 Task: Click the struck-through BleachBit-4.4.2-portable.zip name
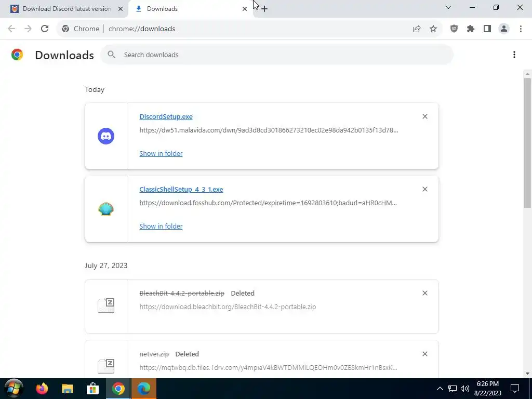click(182, 293)
